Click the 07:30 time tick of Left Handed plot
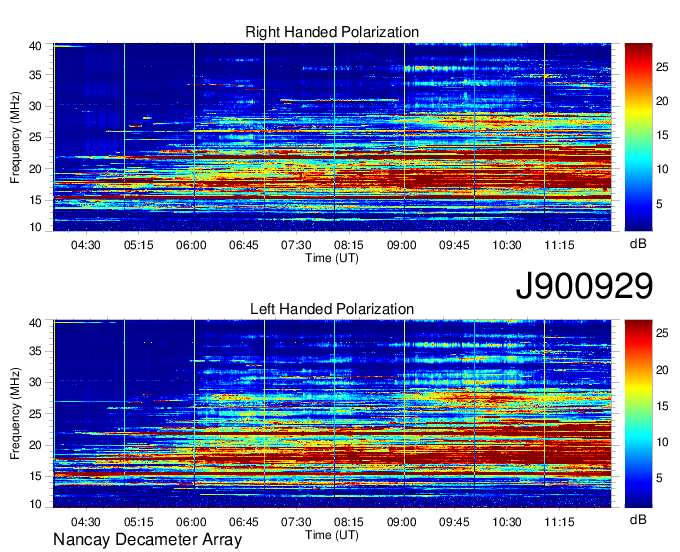This screenshot has height=552, width=680. 296,522
